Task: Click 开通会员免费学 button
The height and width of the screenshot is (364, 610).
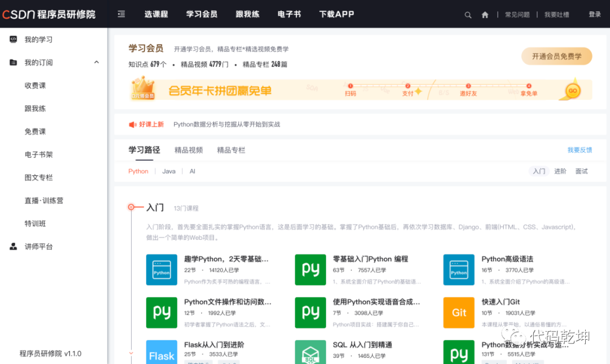Action: tap(557, 56)
